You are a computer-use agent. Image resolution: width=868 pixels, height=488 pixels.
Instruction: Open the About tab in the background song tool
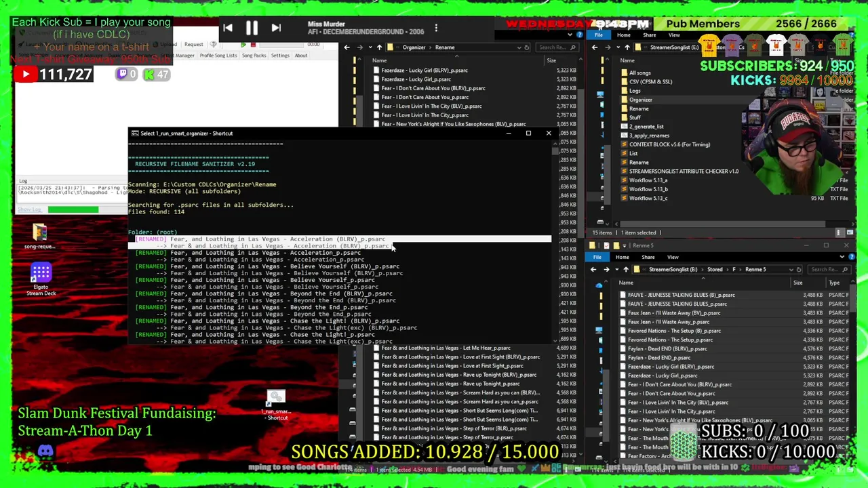click(x=300, y=56)
